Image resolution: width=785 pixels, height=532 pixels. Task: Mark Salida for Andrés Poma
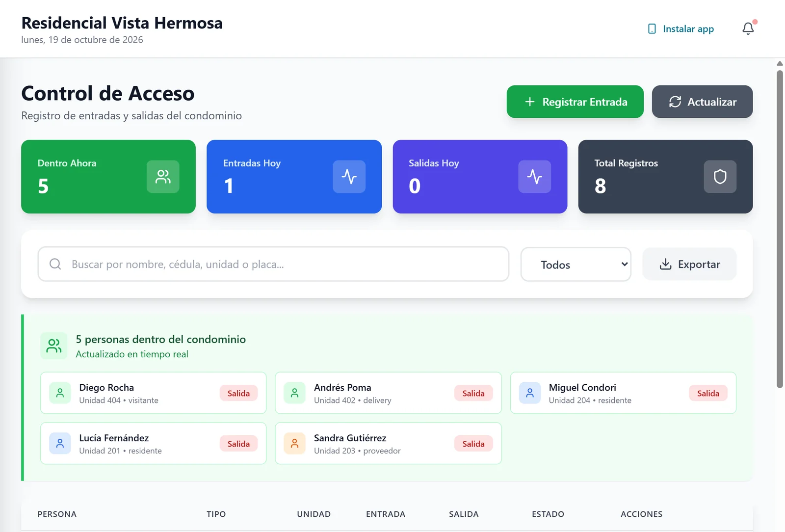473,393
